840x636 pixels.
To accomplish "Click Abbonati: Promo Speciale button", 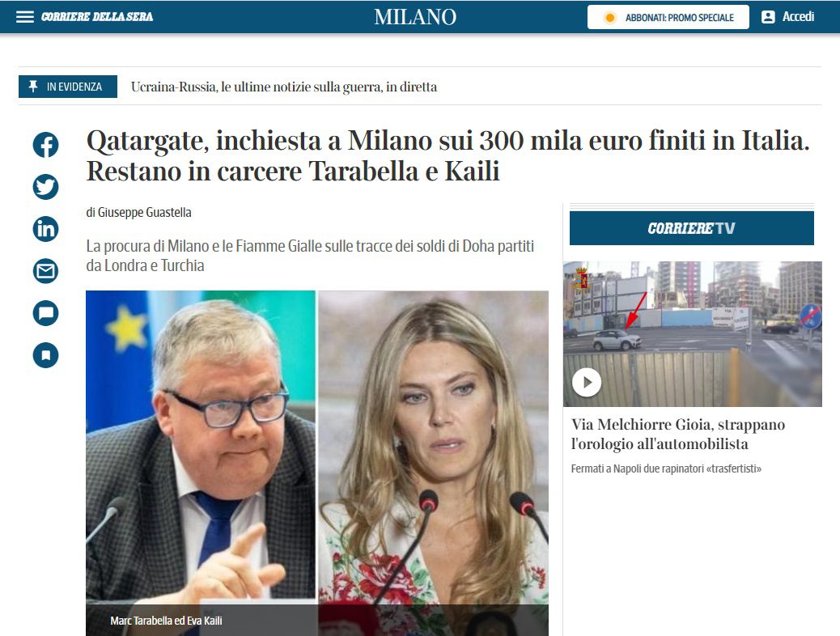I will 668,17.
